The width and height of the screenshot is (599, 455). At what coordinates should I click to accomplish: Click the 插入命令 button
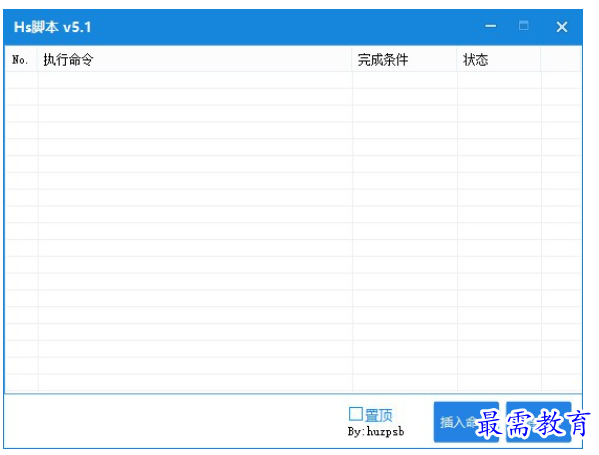coord(466,422)
